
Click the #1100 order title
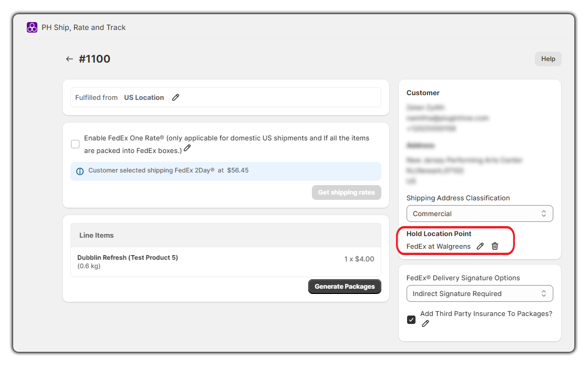(x=95, y=59)
